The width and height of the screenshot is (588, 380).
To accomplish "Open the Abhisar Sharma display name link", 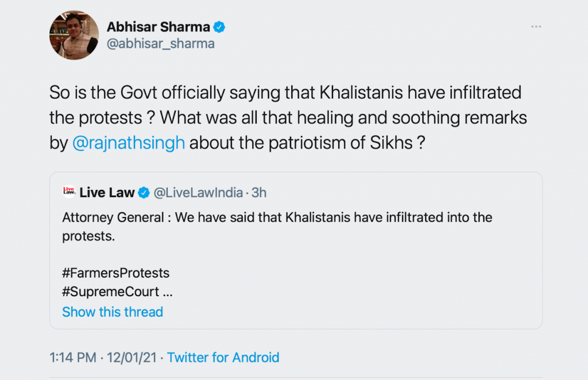I will pos(159,26).
